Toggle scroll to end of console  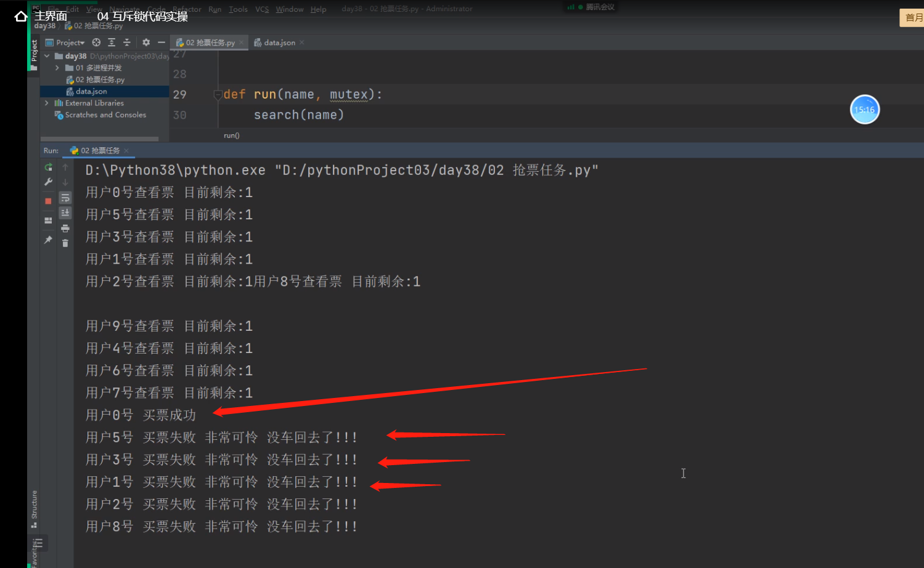point(65,213)
